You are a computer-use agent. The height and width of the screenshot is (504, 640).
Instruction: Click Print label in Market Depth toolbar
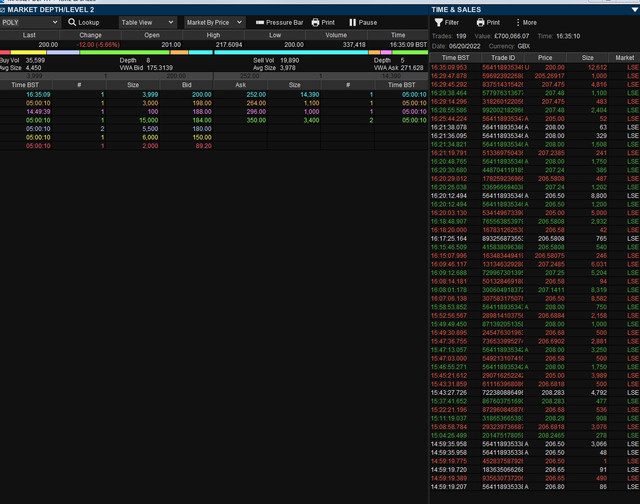[328, 22]
